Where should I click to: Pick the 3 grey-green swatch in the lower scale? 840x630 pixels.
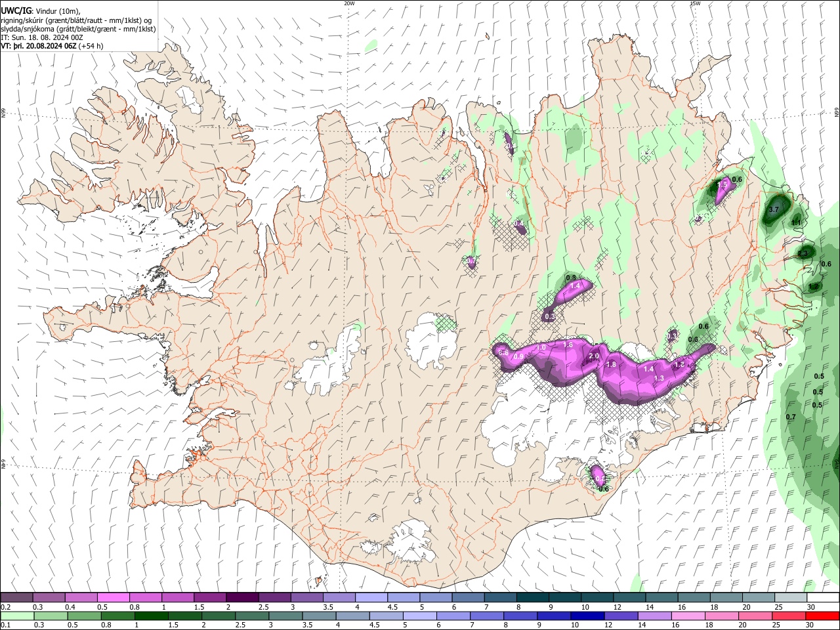pyautogui.click(x=285, y=616)
